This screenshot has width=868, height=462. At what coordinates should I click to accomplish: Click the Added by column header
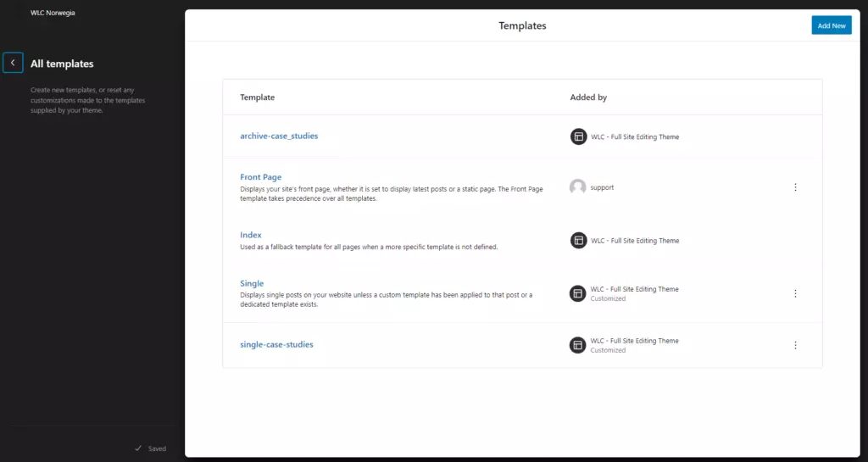[x=588, y=97]
